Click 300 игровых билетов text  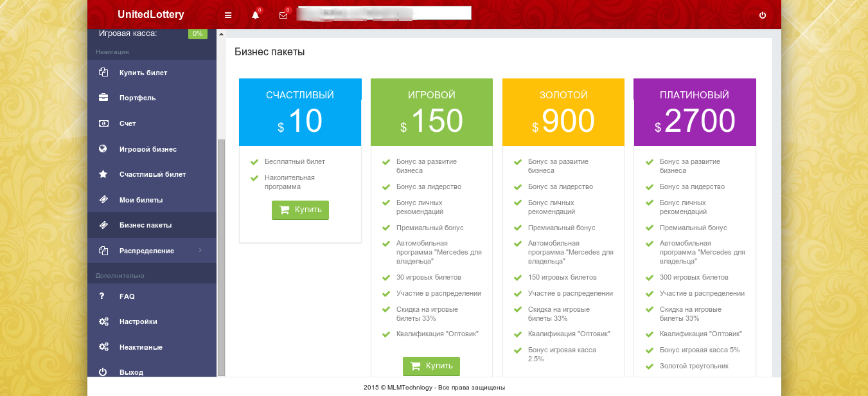[694, 278]
